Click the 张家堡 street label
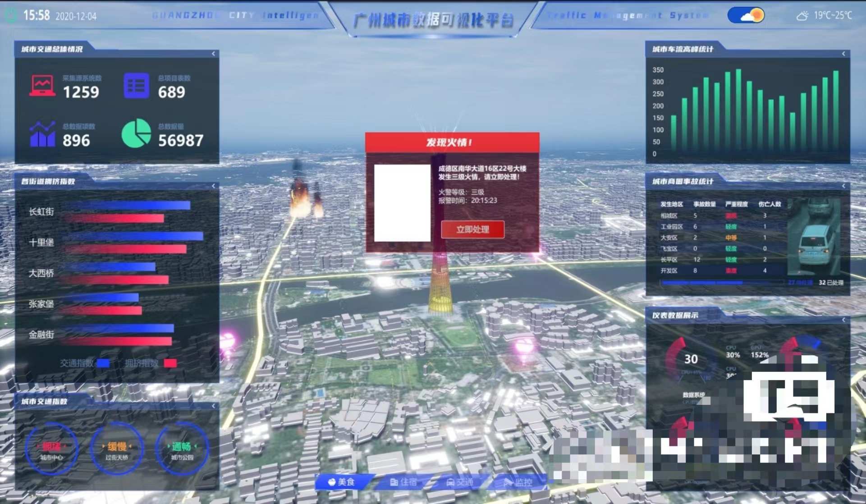 point(41,304)
